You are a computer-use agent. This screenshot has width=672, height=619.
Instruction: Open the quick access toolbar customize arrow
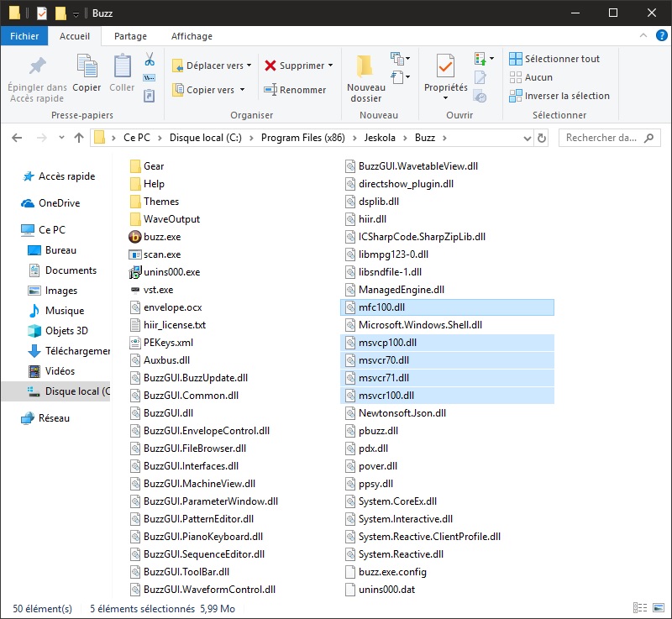[x=76, y=14]
